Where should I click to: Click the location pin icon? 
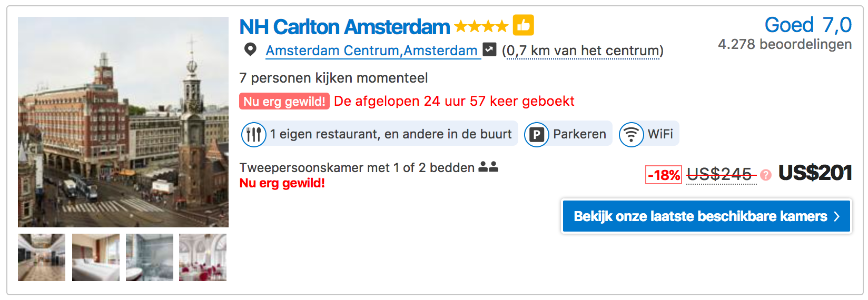click(x=250, y=50)
